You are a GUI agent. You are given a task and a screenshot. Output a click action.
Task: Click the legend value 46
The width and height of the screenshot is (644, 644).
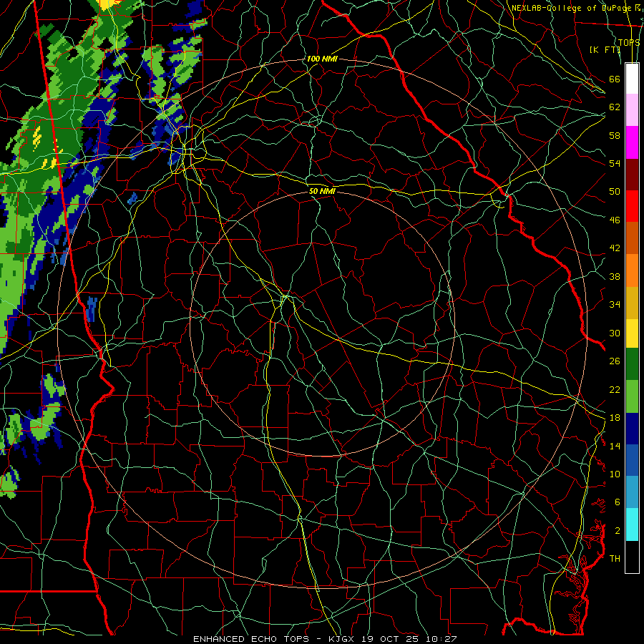[x=615, y=220]
